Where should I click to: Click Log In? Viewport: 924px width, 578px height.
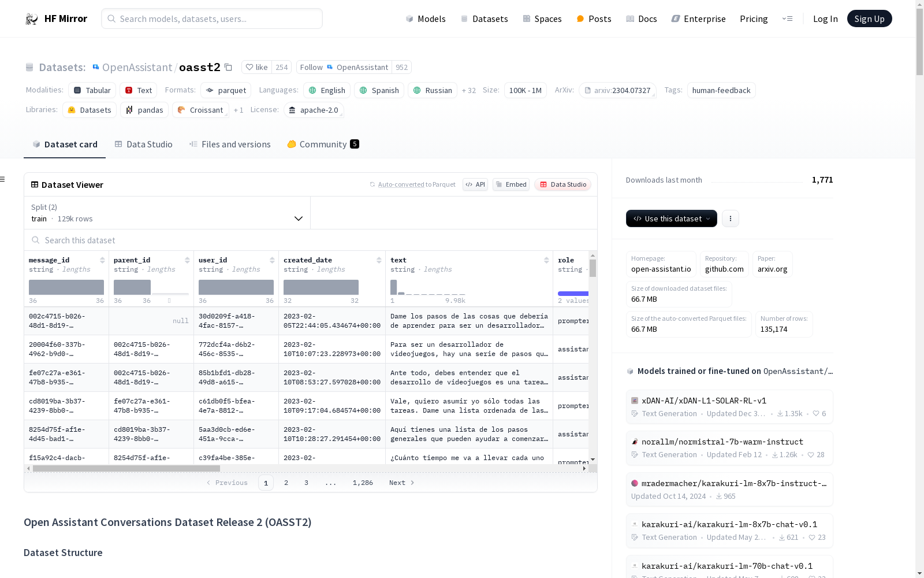[x=825, y=18]
